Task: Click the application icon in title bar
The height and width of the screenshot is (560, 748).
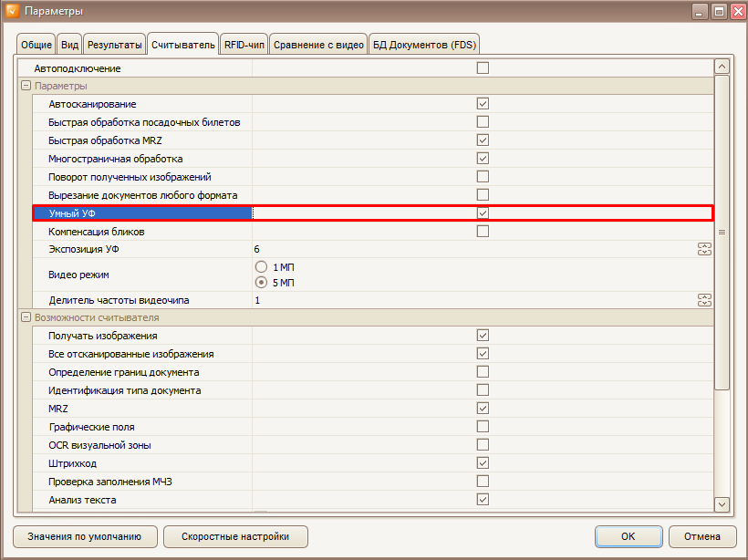Action: 13,11
